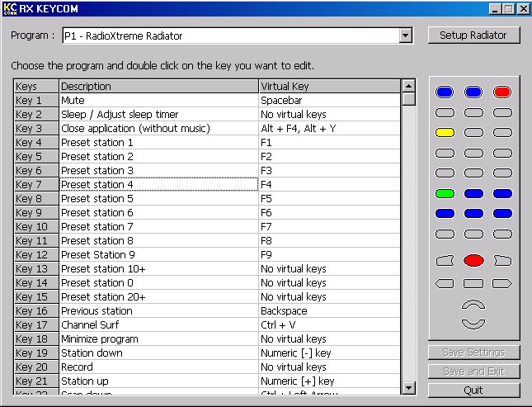Click the 'Numeric [-] key' cell

[x=329, y=353]
